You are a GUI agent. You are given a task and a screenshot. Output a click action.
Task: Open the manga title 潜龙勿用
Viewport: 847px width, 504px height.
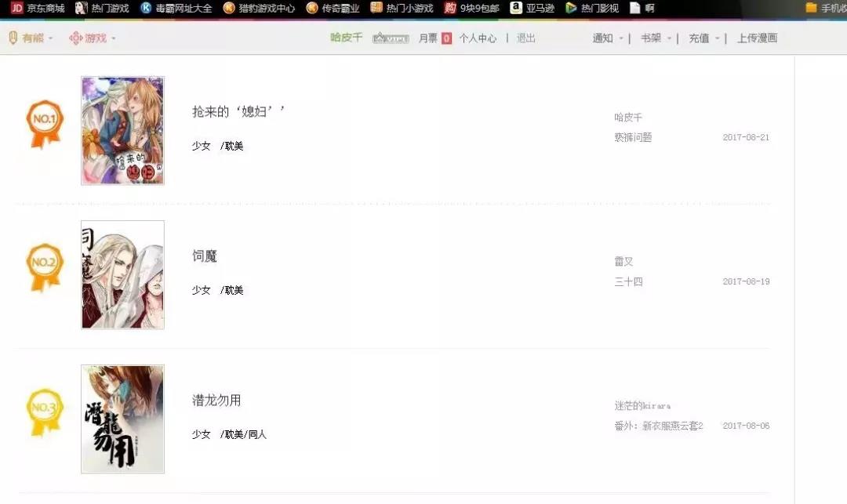216,401
